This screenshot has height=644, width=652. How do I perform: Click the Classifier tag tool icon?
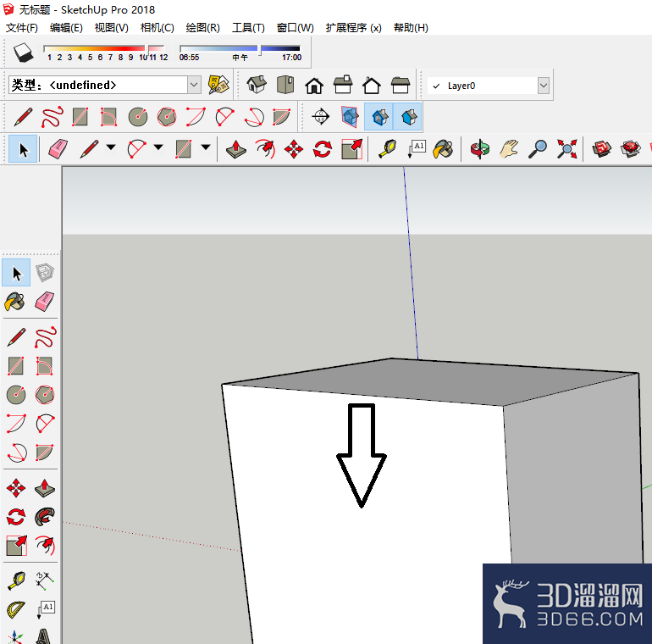[x=218, y=85]
